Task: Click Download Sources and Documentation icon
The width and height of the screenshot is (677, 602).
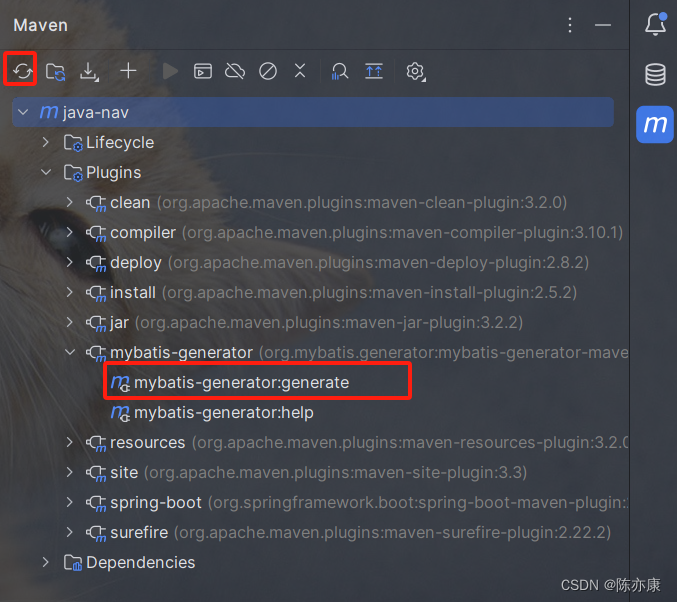Action: (x=89, y=72)
